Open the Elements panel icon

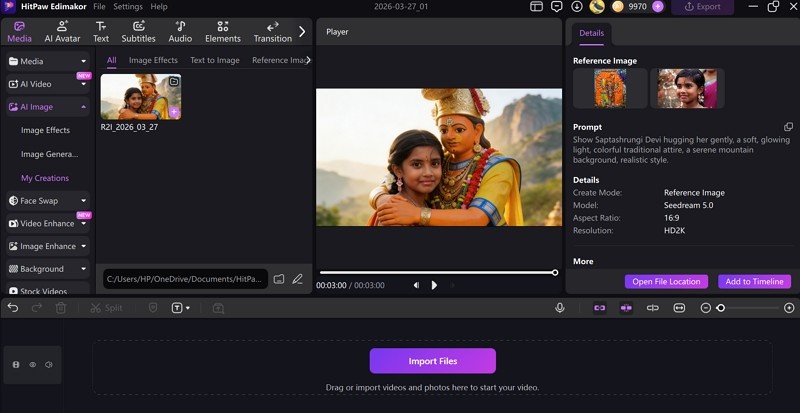[x=222, y=26]
